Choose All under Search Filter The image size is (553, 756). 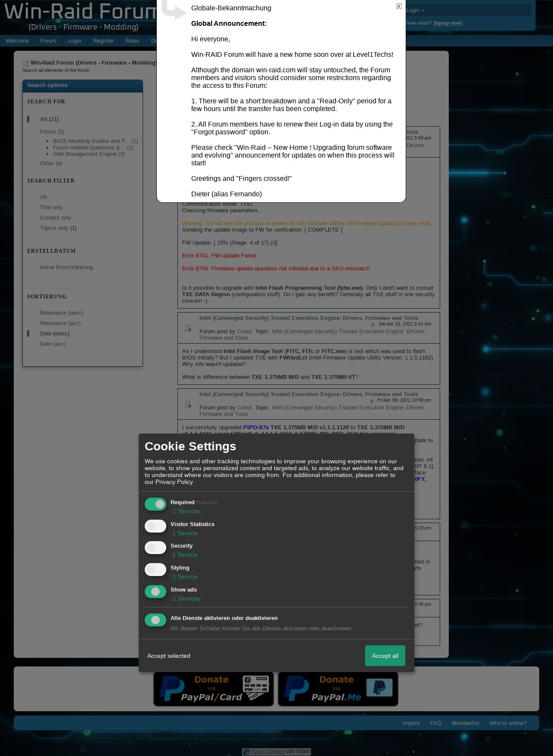pos(43,197)
